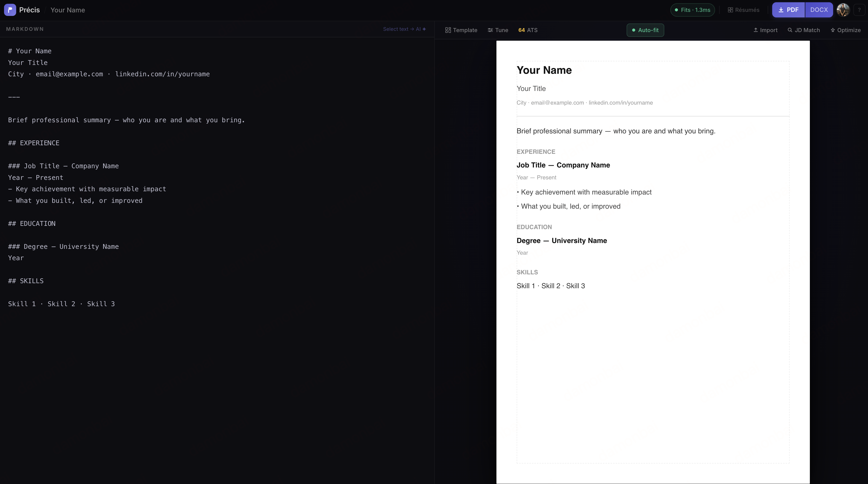Open JD Match search
The image size is (868, 484).
click(x=804, y=30)
